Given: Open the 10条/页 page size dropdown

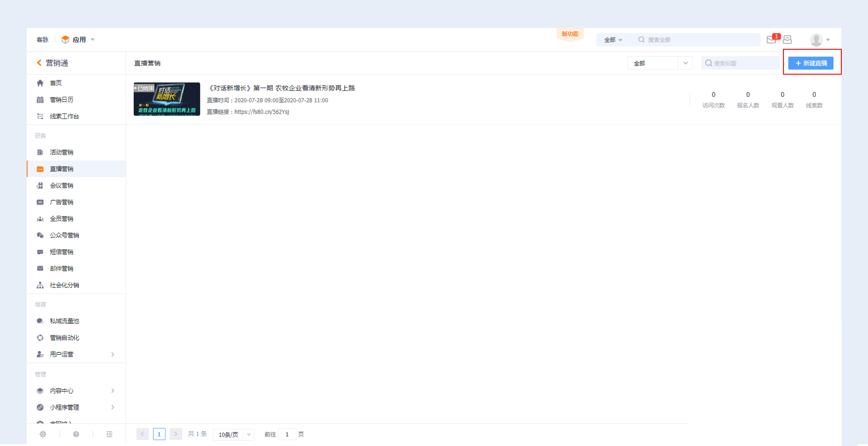Looking at the screenshot, I should pos(234,435).
